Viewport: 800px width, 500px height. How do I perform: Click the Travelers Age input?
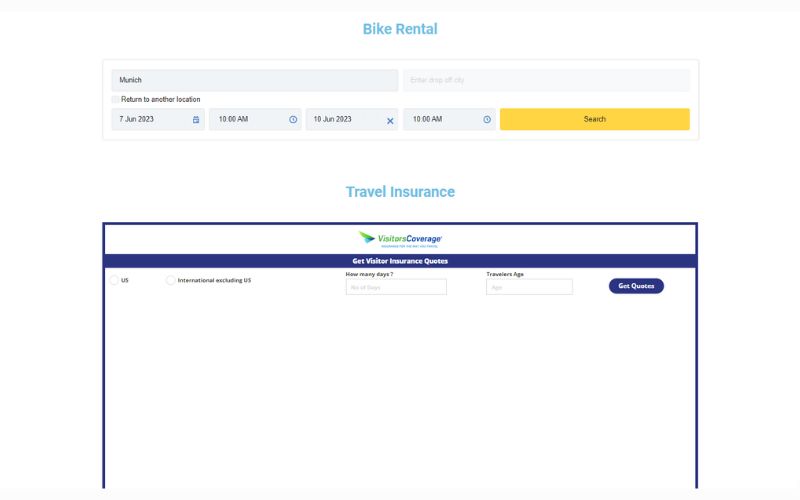click(x=530, y=287)
